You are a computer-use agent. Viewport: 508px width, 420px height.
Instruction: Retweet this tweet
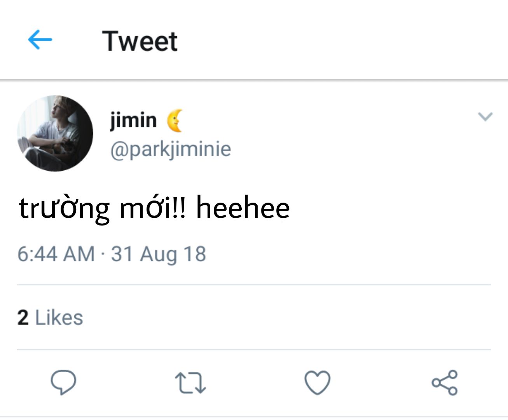(190, 383)
